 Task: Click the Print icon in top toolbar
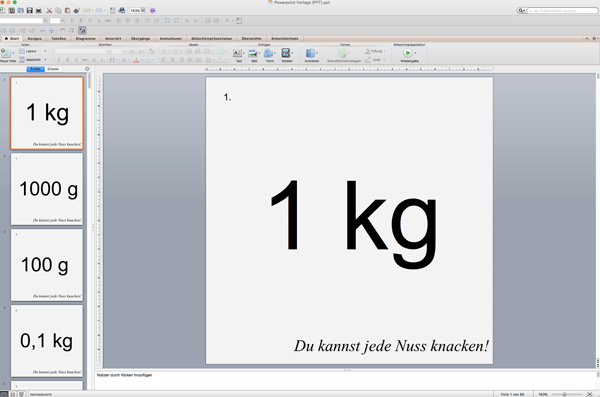(38, 10)
